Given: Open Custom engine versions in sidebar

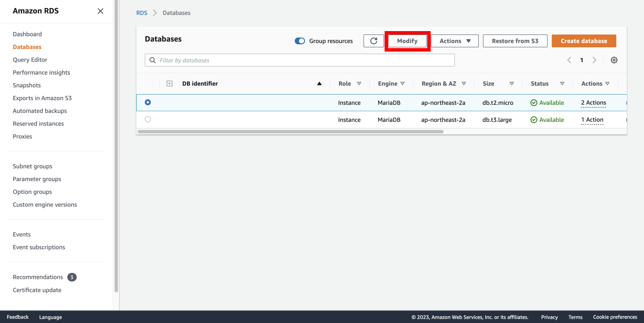Looking at the screenshot, I should (x=45, y=205).
